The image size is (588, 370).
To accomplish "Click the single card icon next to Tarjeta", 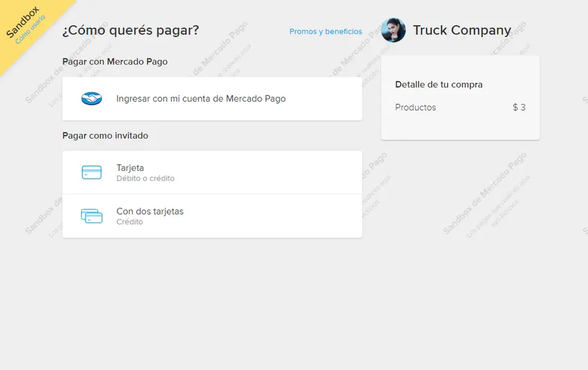I will [x=91, y=172].
